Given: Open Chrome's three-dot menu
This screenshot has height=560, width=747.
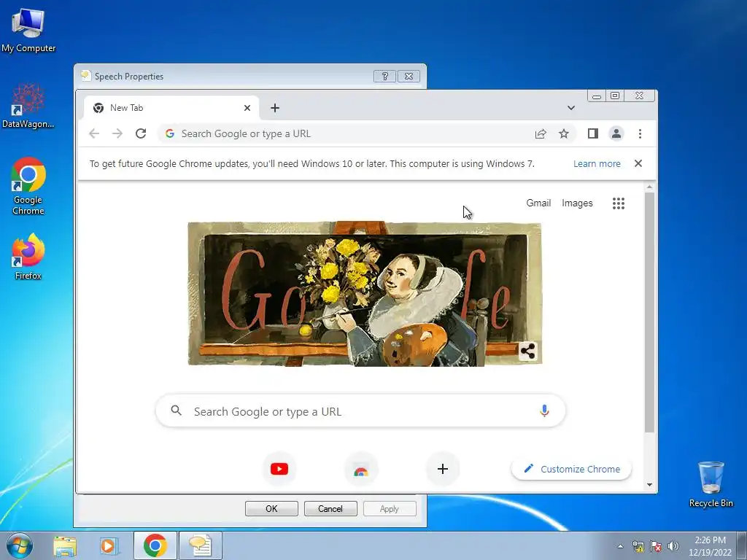Looking at the screenshot, I should click(640, 134).
